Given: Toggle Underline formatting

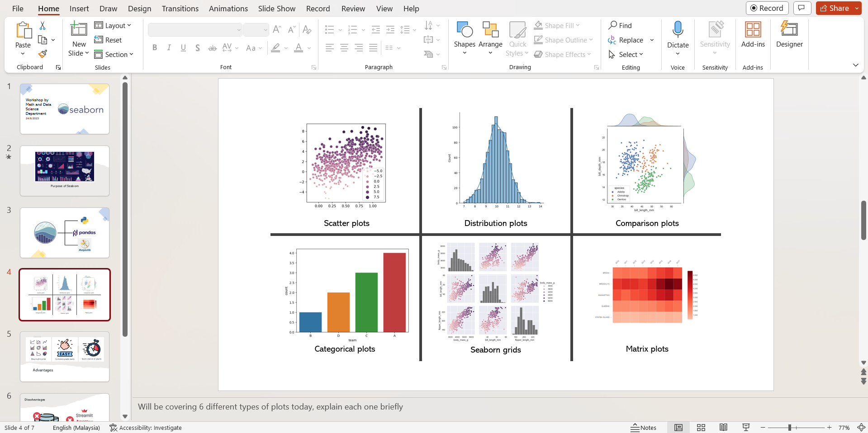Looking at the screenshot, I should [183, 48].
